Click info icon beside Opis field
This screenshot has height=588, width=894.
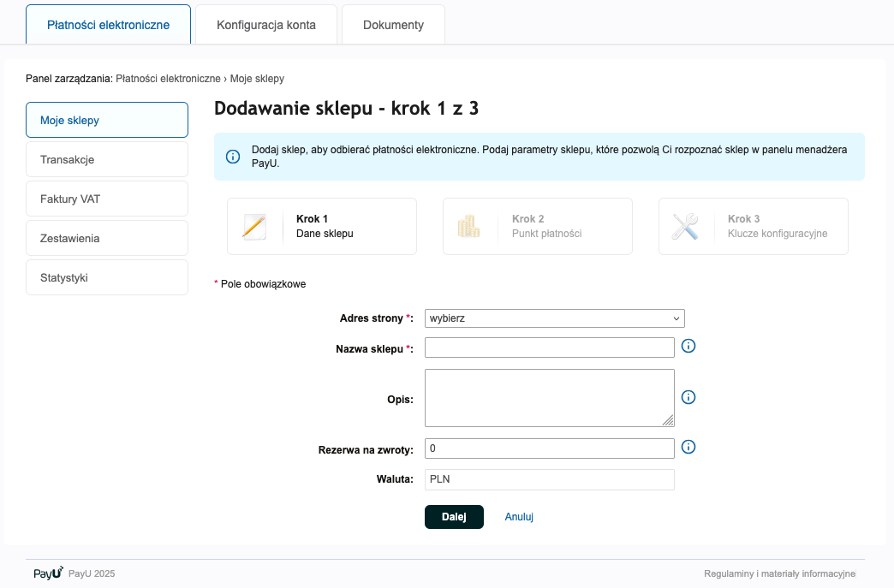tap(688, 397)
